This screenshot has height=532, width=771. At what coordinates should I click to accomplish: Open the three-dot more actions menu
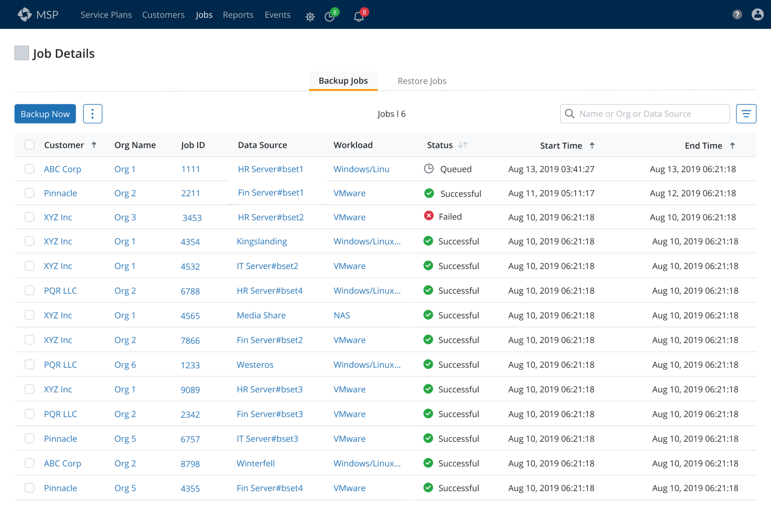pyautogui.click(x=92, y=114)
